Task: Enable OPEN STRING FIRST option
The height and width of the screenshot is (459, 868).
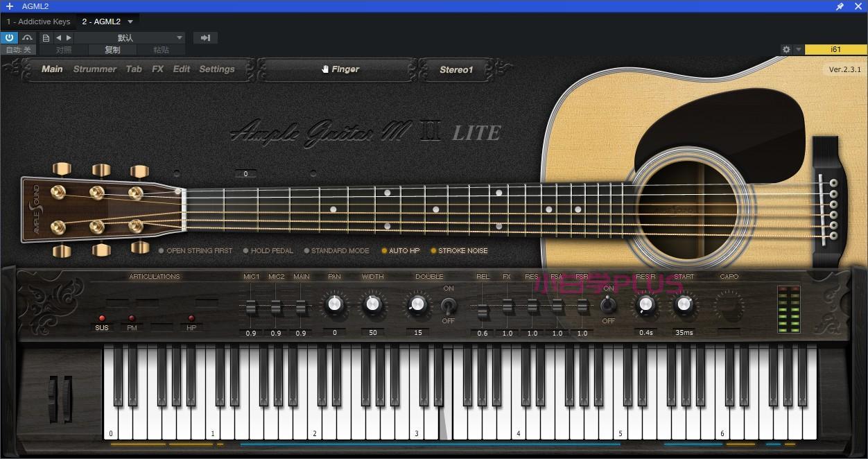Action: click(x=196, y=251)
